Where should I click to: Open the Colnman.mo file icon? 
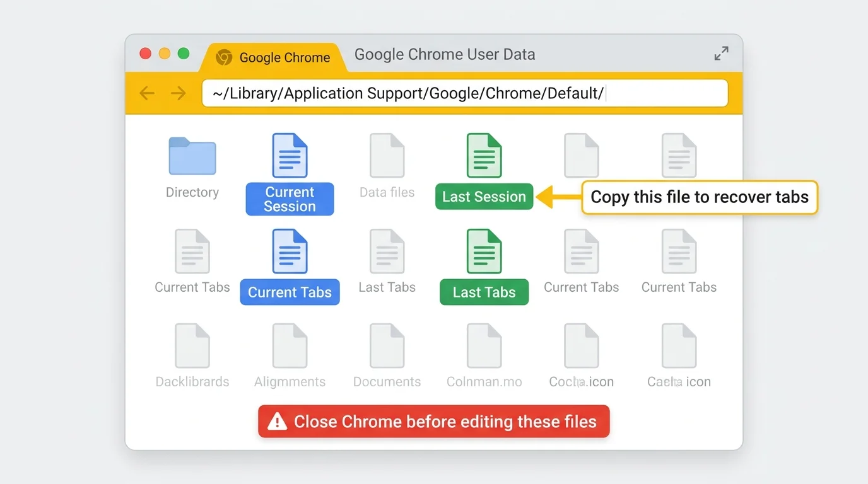pos(484,345)
